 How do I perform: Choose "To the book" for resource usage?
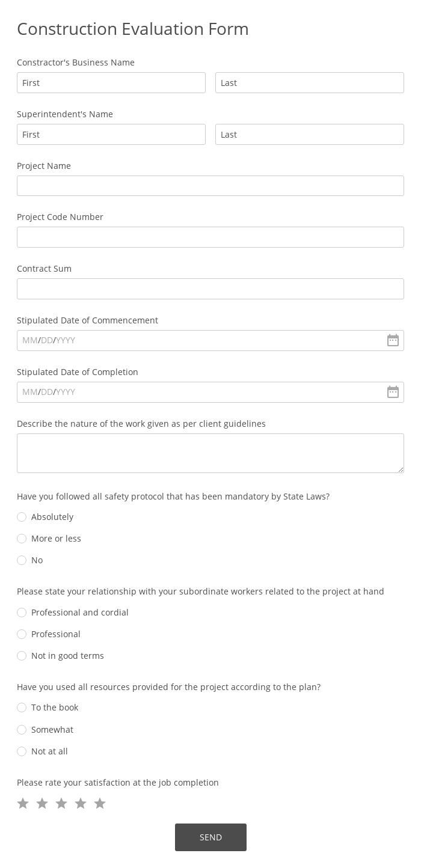pos(22,708)
